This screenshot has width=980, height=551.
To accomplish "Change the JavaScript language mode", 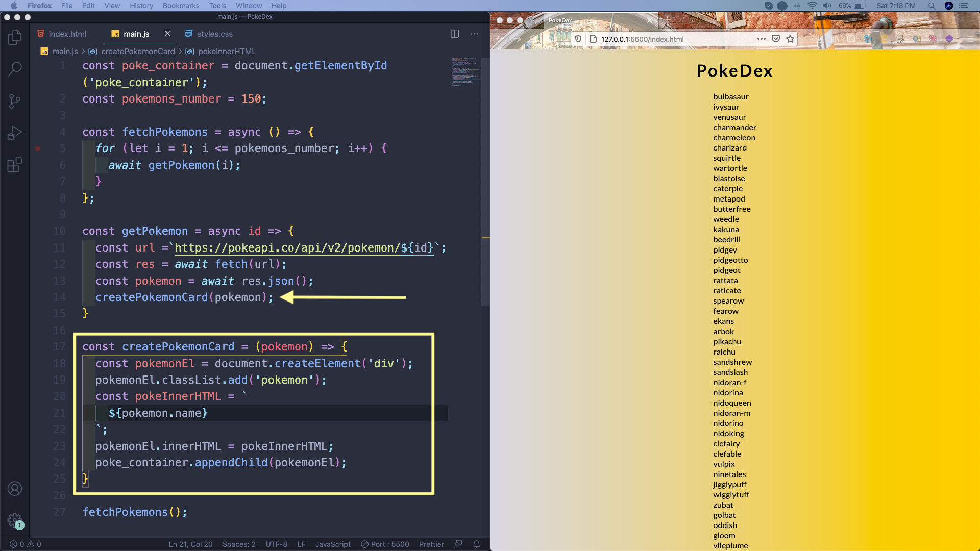I will (x=333, y=544).
